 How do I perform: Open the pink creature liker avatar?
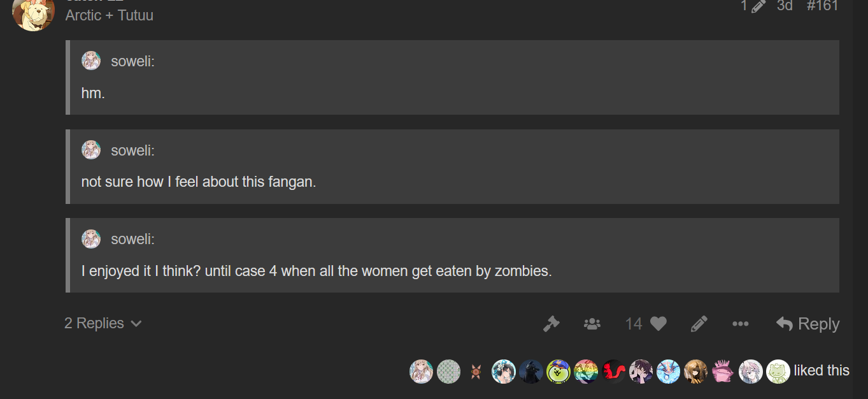point(723,371)
